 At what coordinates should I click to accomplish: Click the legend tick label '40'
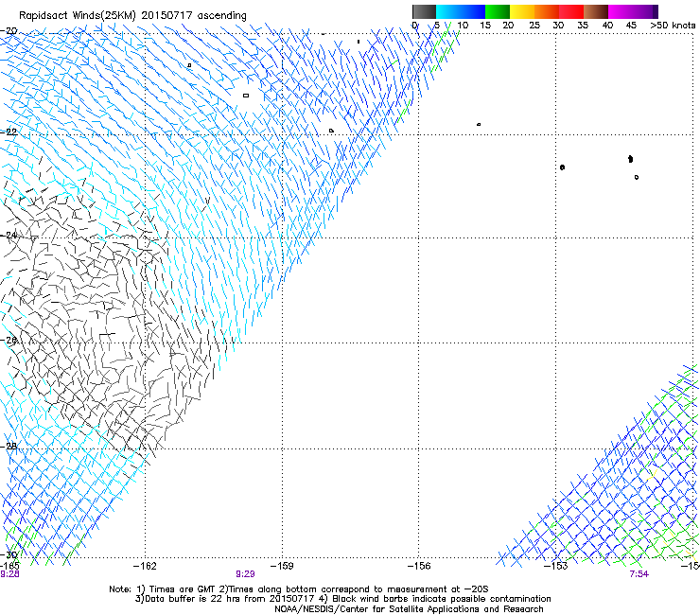(607, 26)
